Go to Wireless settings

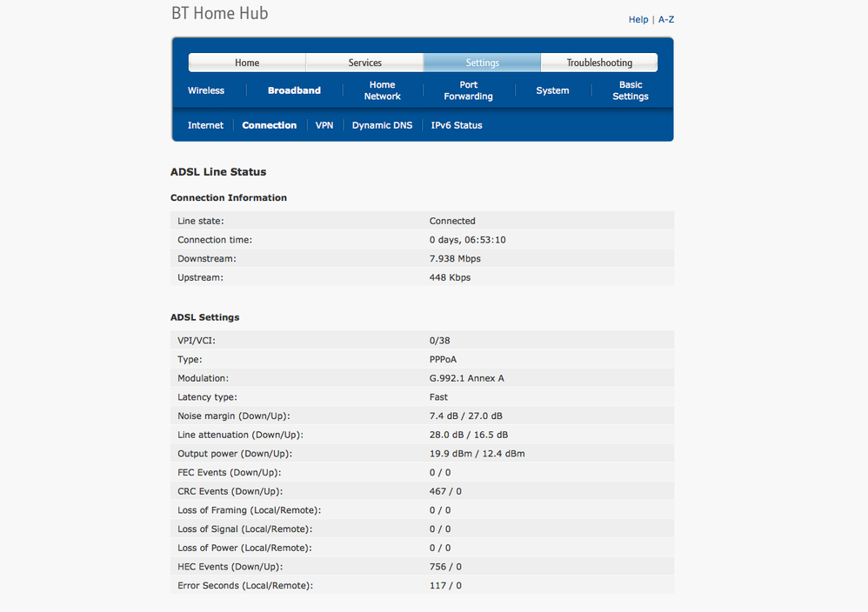click(206, 90)
